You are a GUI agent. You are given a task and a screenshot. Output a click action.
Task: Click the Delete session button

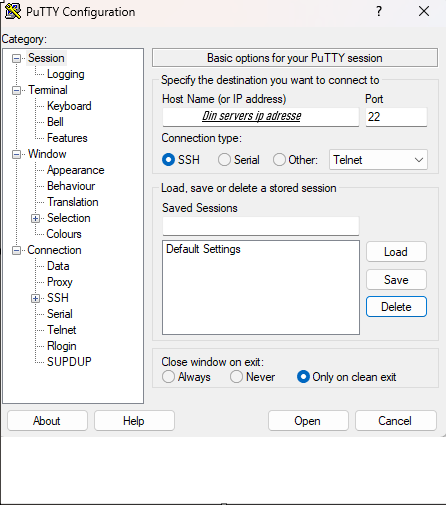pos(396,307)
